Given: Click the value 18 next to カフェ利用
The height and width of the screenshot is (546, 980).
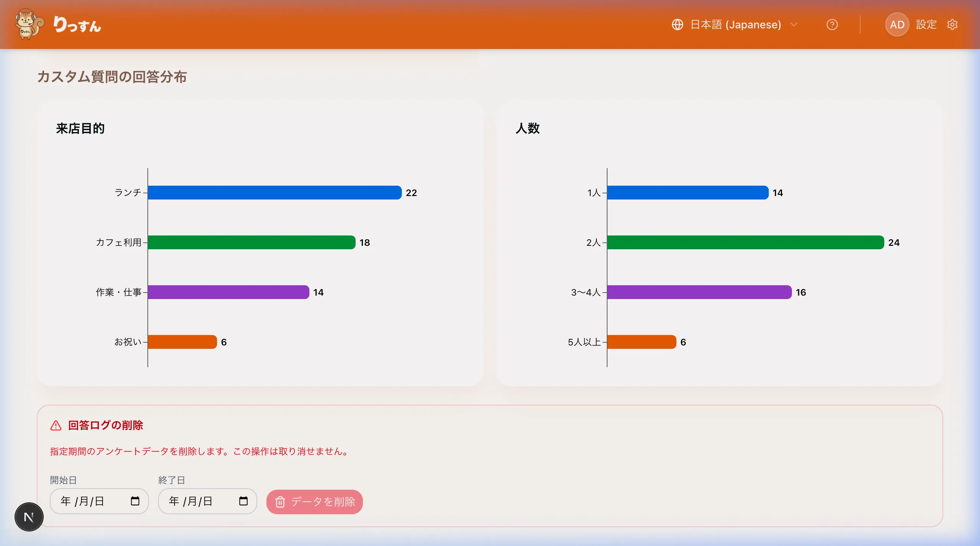Looking at the screenshot, I should pos(365,242).
